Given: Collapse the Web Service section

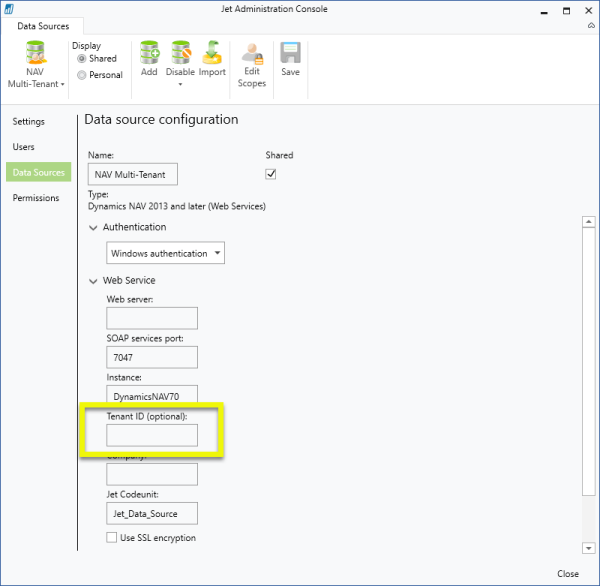Looking at the screenshot, I should (94, 281).
